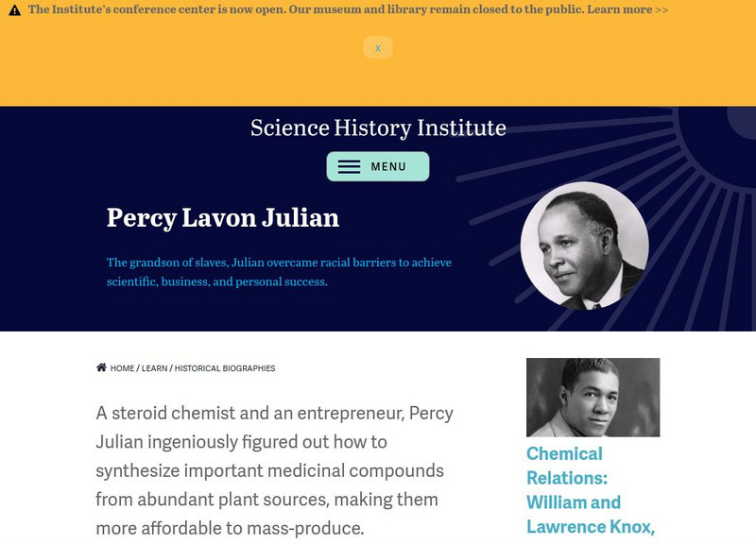This screenshot has width=756, height=544.
Task: Open the LEARN breadcrumb entry
Action: 152,368
